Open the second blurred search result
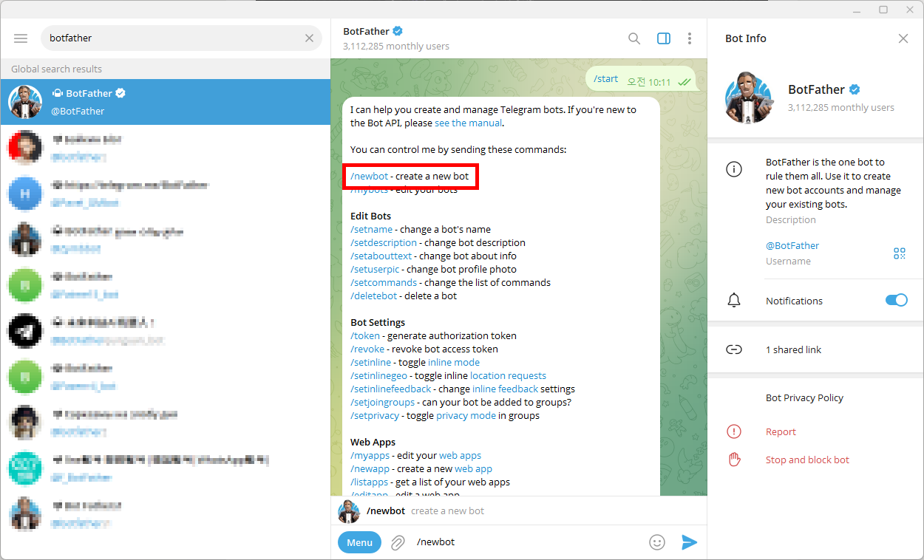Screen dimensions: 924x560 tap(165, 148)
